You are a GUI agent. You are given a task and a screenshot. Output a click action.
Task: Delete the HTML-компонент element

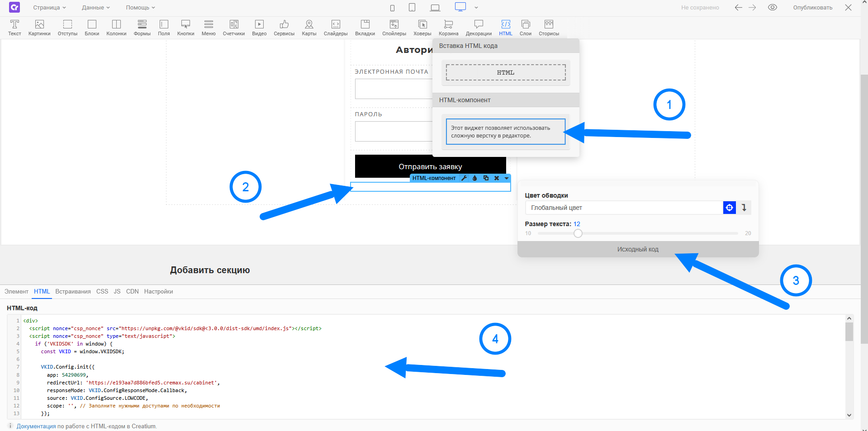pyautogui.click(x=497, y=178)
